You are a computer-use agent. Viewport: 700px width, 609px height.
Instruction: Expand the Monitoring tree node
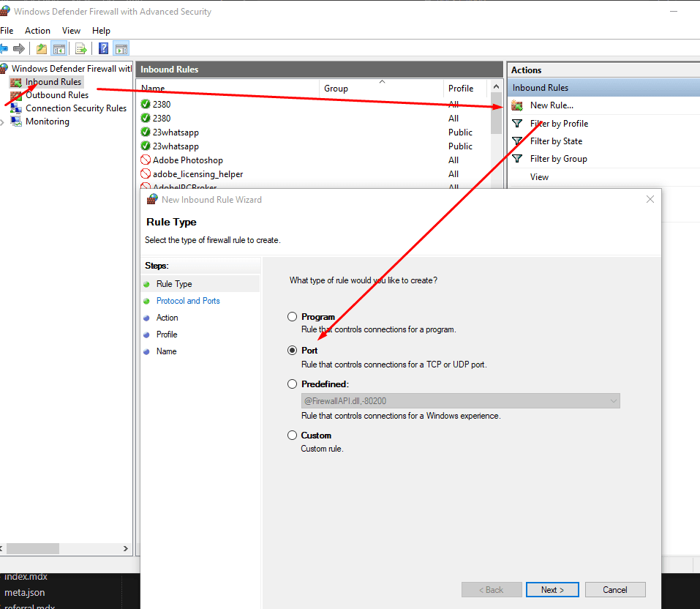[x=3, y=122]
